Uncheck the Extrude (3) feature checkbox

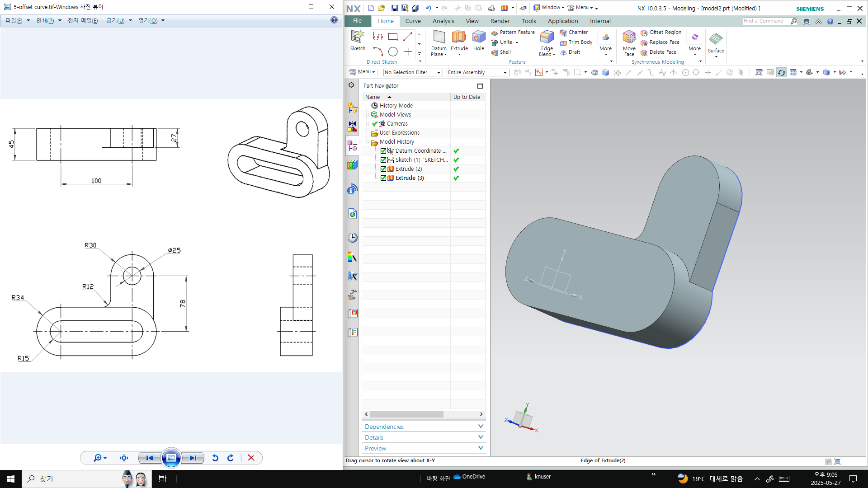(x=383, y=178)
